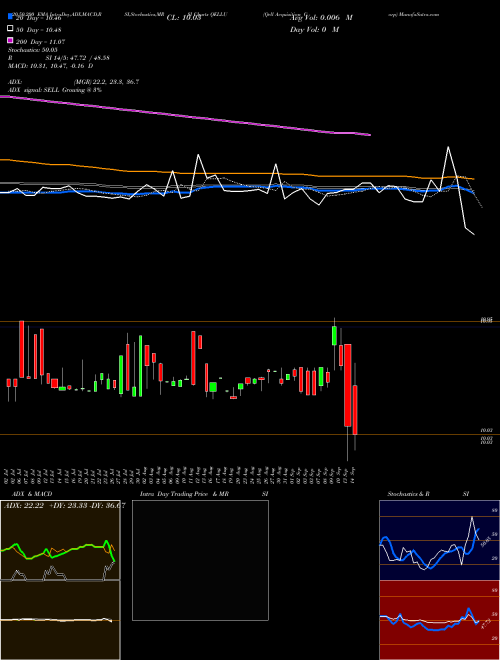
Task: Click the Intra Day Trading Price & MRSI title
Action: click(204, 494)
